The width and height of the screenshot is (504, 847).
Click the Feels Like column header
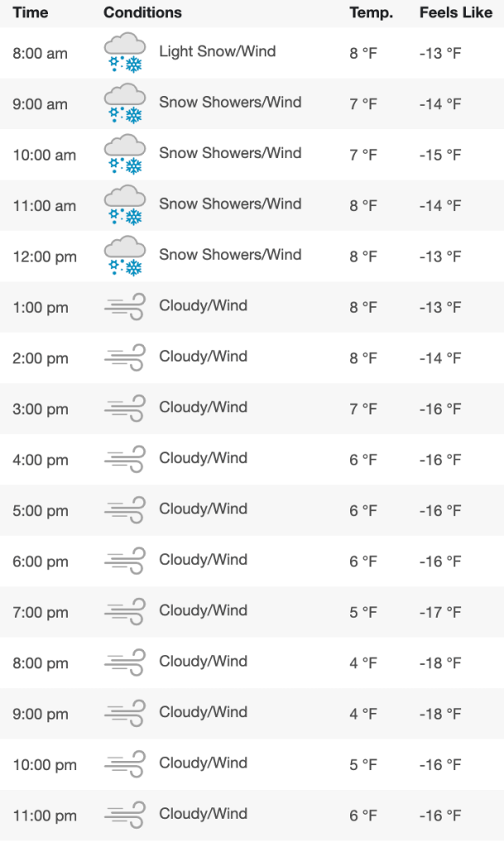455,12
